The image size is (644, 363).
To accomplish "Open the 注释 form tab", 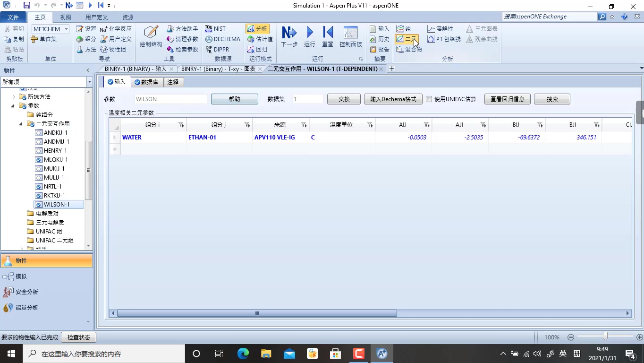I will coord(173,82).
